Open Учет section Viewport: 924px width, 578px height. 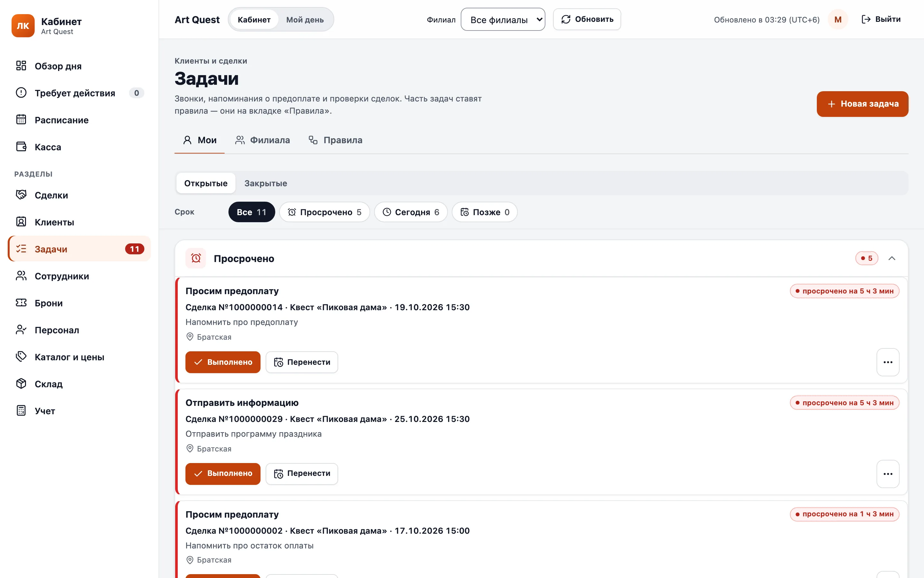[x=79, y=411]
